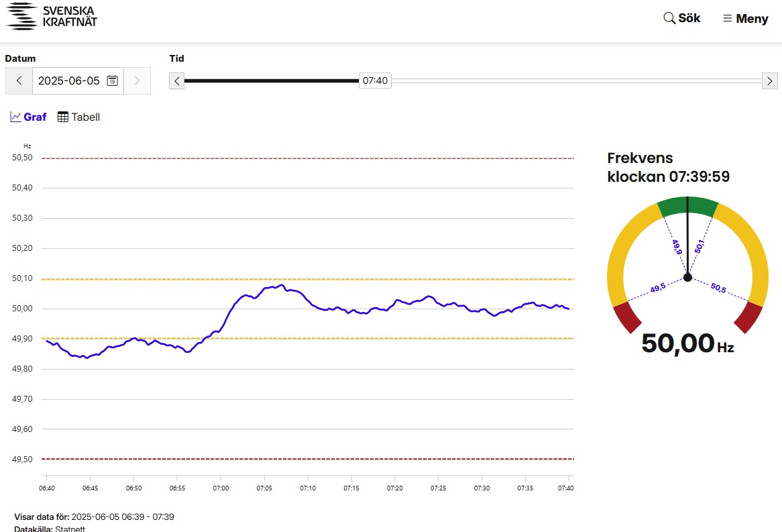The image size is (782, 532).
Task: Click the 07:40 time slider handle
Action: pyautogui.click(x=375, y=81)
